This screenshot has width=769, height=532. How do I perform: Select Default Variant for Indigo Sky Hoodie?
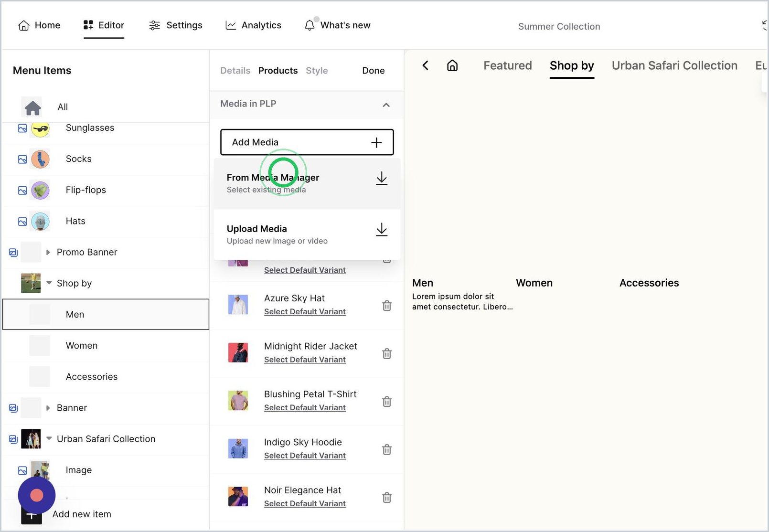tap(305, 456)
